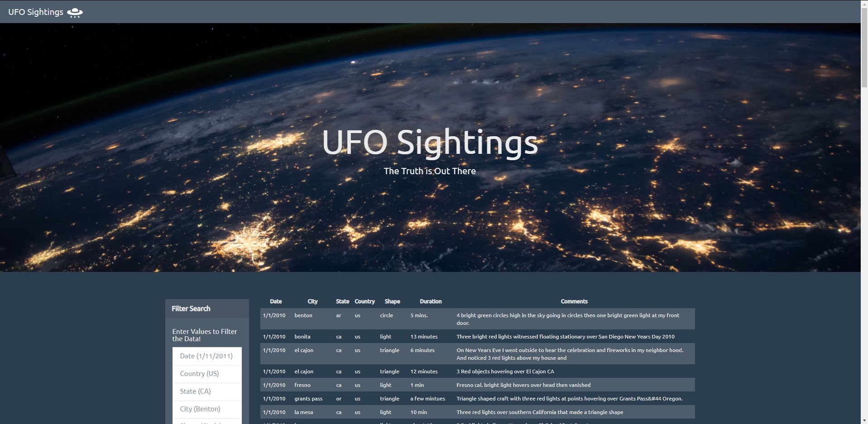Click the 'ar' state cell
868x424 pixels.
339,315
